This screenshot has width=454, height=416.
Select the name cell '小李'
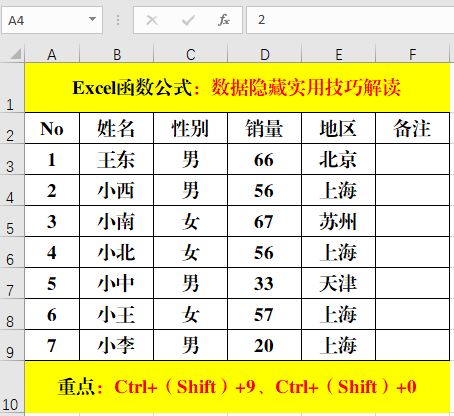[x=116, y=345]
